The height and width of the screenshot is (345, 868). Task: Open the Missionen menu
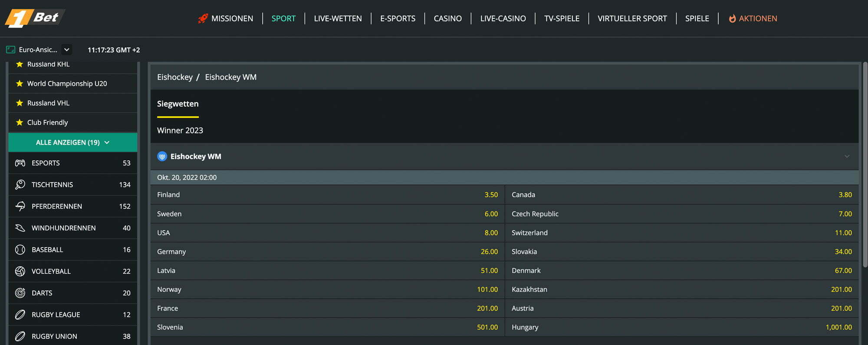pos(232,18)
